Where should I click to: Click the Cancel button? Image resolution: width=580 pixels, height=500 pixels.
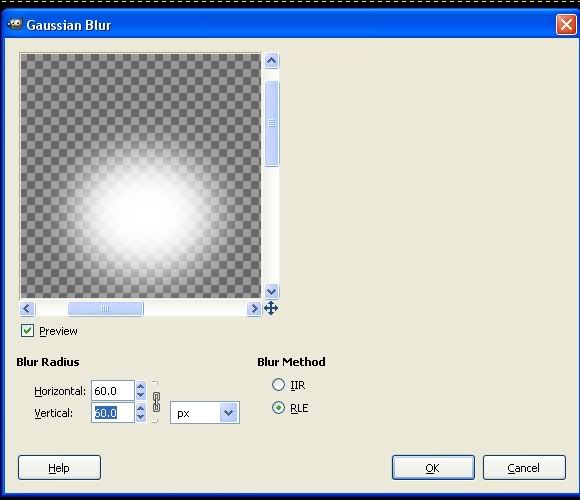(x=524, y=468)
